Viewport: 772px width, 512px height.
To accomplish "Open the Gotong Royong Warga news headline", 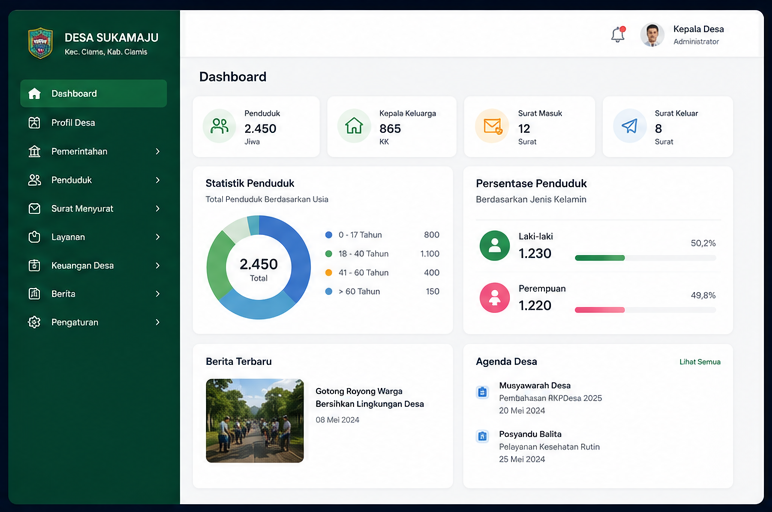I will 369,397.
